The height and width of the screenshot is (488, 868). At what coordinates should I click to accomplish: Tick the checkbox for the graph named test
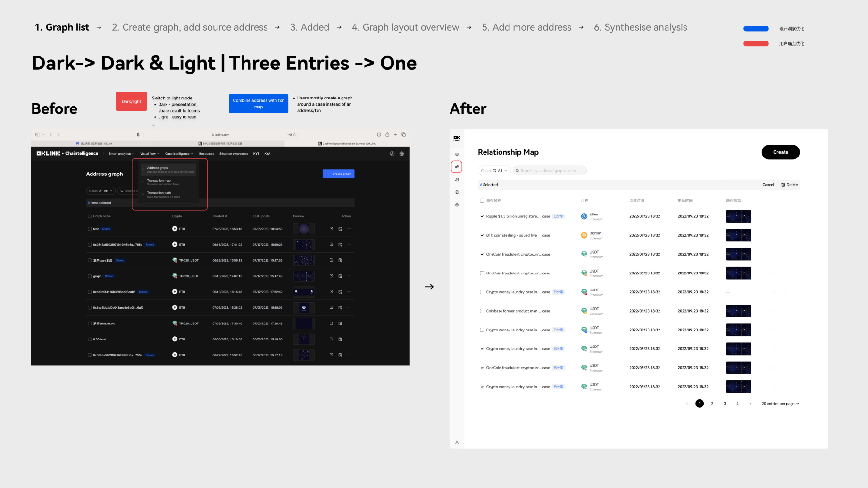(90, 229)
